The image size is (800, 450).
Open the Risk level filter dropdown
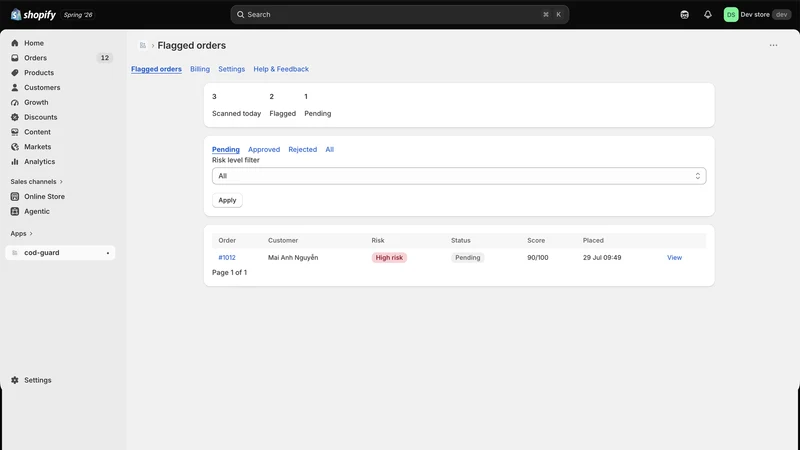(x=459, y=176)
